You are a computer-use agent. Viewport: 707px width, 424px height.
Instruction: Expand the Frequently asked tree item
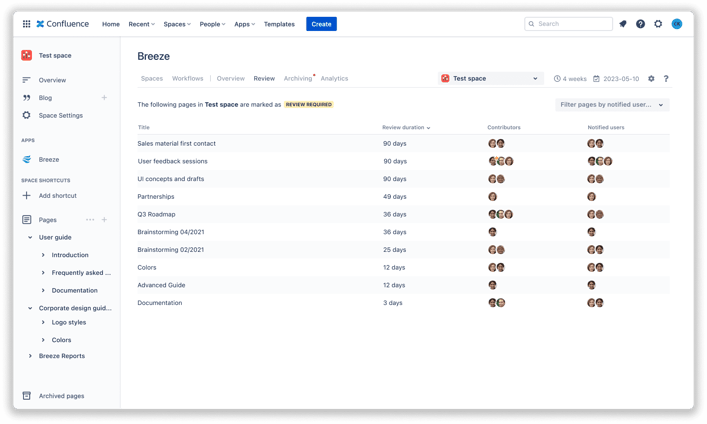point(43,272)
